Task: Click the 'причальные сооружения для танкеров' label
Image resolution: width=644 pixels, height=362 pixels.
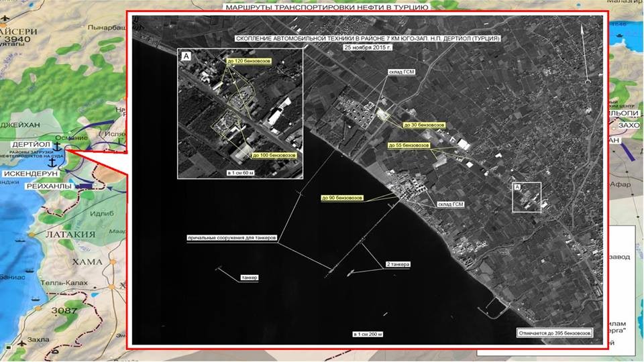Action: pos(232,238)
